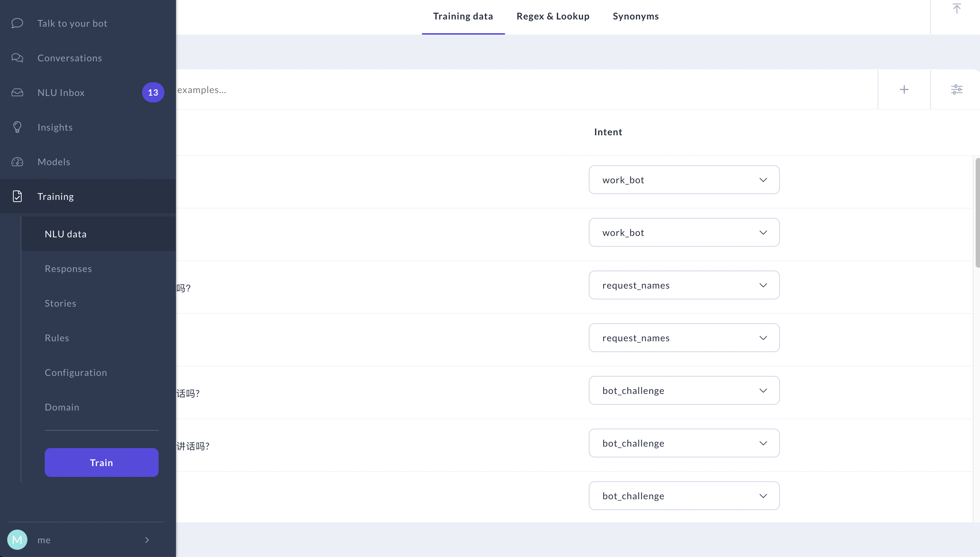Click the Conversations bubbles icon
980x557 pixels.
click(17, 58)
